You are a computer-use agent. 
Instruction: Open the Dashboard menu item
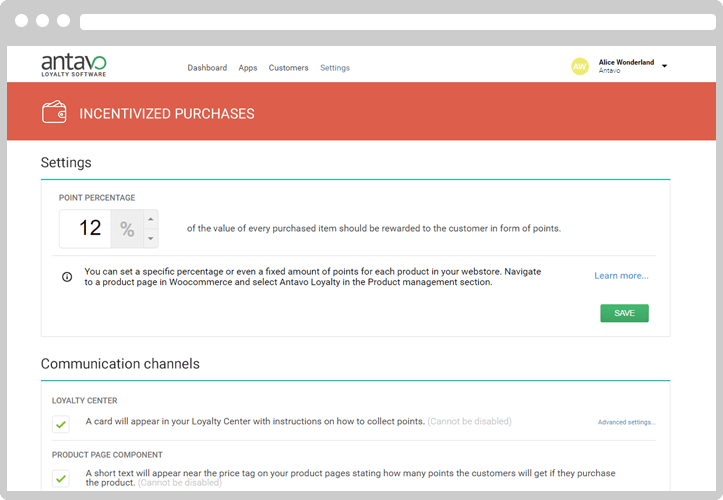(207, 68)
